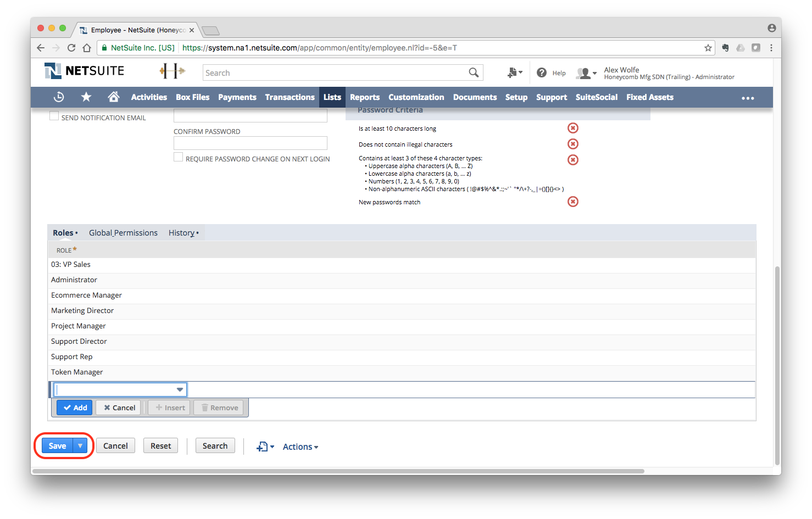Open the user profile avatar menu
This screenshot has width=812, height=519.
pyautogui.click(x=586, y=73)
